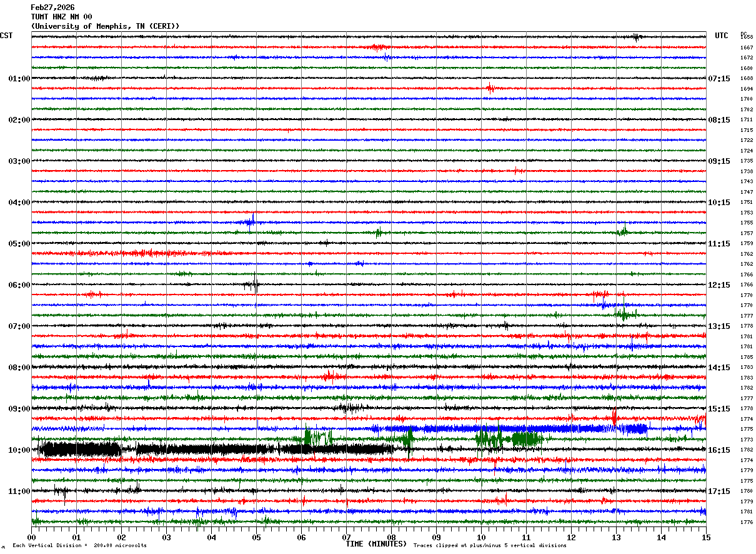Pick the 10:15 UTC time label
The width and height of the screenshot is (756, 554).
tap(719, 203)
